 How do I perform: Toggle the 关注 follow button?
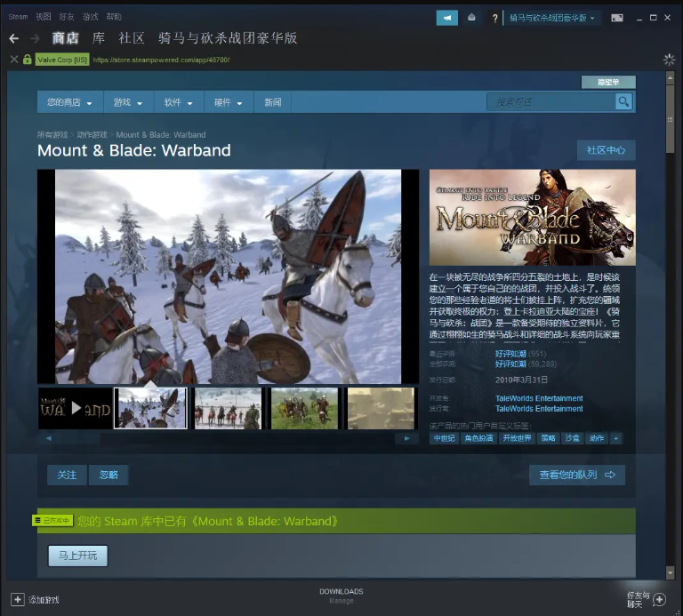tap(67, 475)
